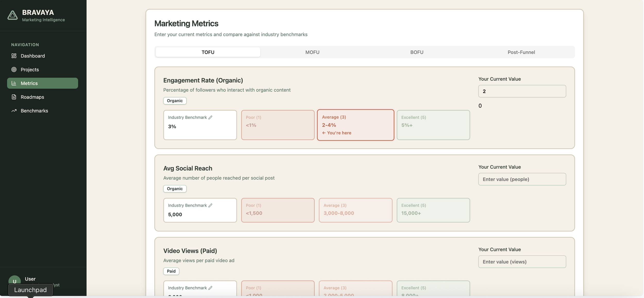
Task: Open Benchmarks in the sidebar
Action: (x=34, y=111)
